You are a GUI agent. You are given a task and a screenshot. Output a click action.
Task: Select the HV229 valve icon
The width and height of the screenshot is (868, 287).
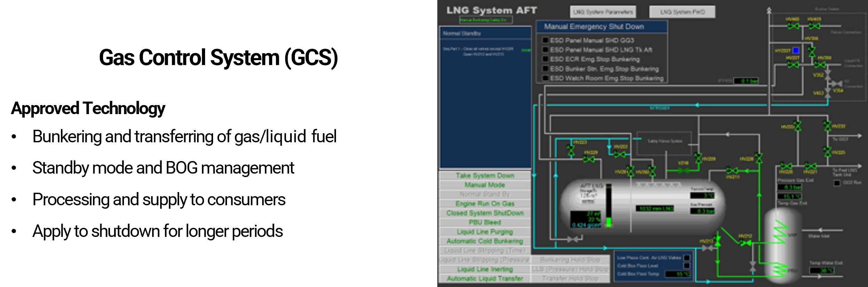click(x=589, y=159)
